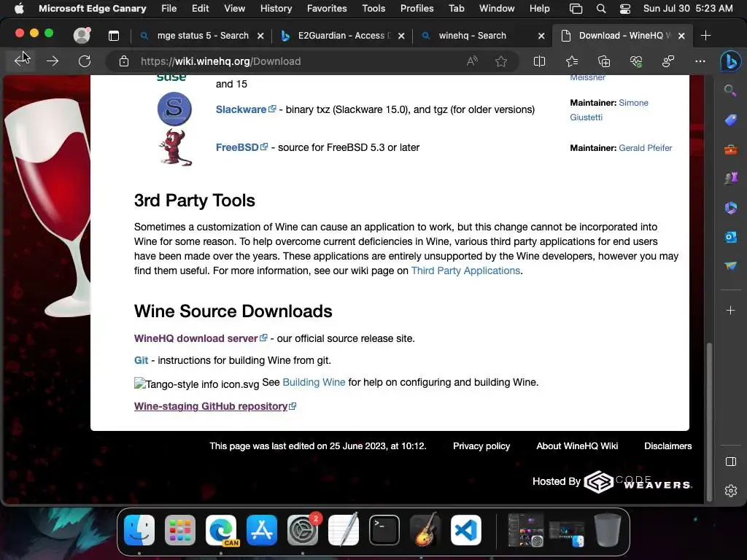
Task: Click the CodeWeavers hosted-by logo
Action: click(638, 482)
